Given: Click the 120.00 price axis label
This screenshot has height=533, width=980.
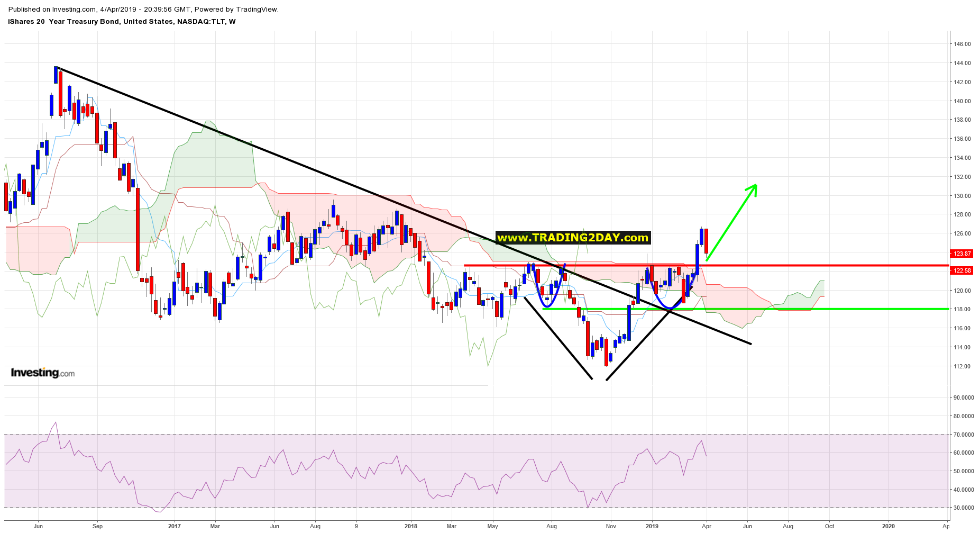Looking at the screenshot, I should [x=962, y=291].
